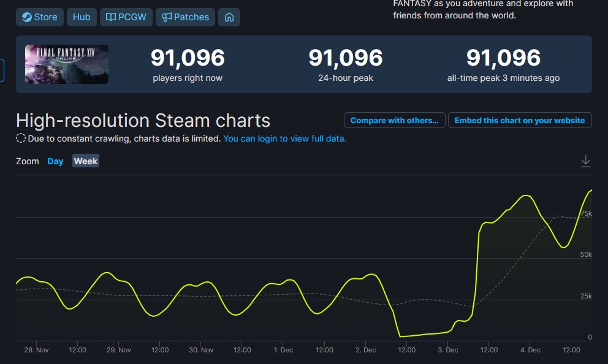Viewport: 608px width, 364px height.
Task: Open the Store page
Action: tap(39, 17)
